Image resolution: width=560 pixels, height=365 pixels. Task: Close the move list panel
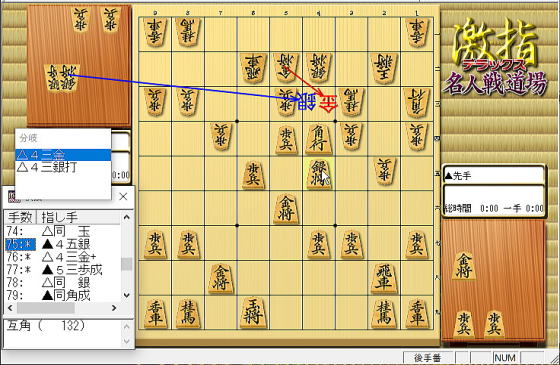coord(123,196)
